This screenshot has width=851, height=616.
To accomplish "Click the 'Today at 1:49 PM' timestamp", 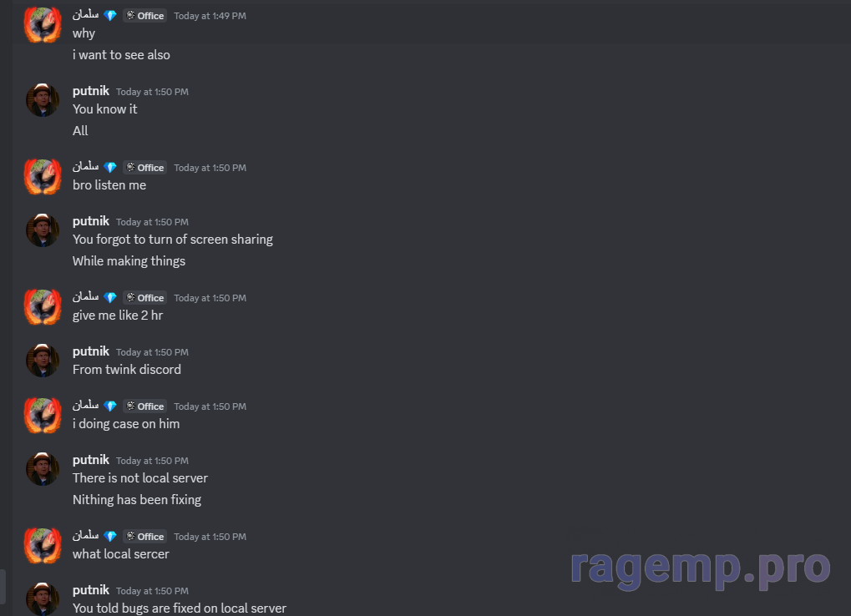I will pyautogui.click(x=210, y=16).
